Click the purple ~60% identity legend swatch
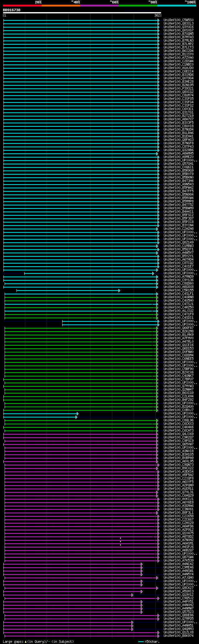 (x=99, y=5)
